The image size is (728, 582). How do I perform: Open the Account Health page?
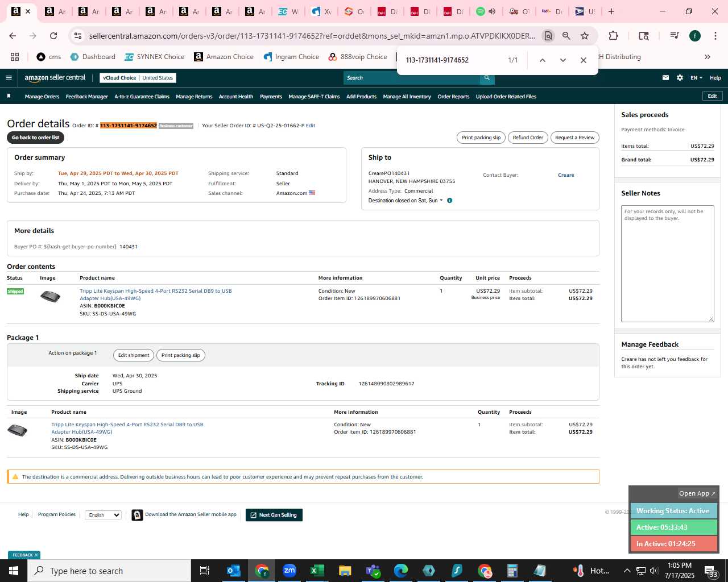point(236,97)
